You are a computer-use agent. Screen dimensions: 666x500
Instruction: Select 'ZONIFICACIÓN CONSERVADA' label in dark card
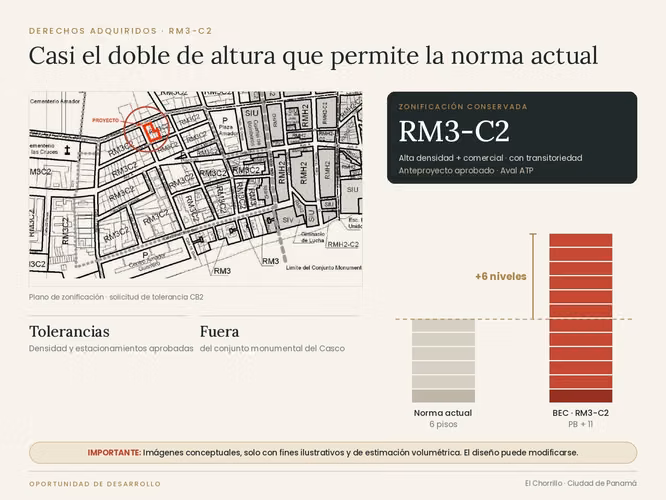[463, 107]
